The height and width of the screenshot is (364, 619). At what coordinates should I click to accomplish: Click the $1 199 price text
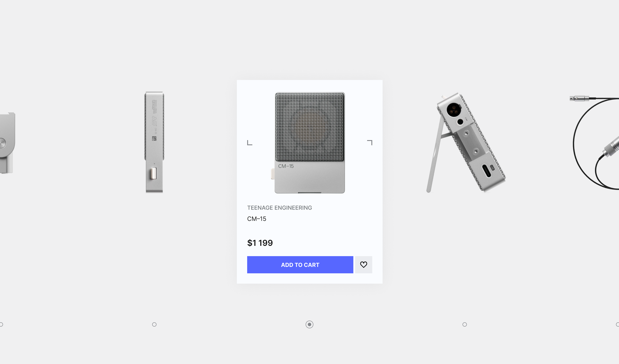click(260, 243)
